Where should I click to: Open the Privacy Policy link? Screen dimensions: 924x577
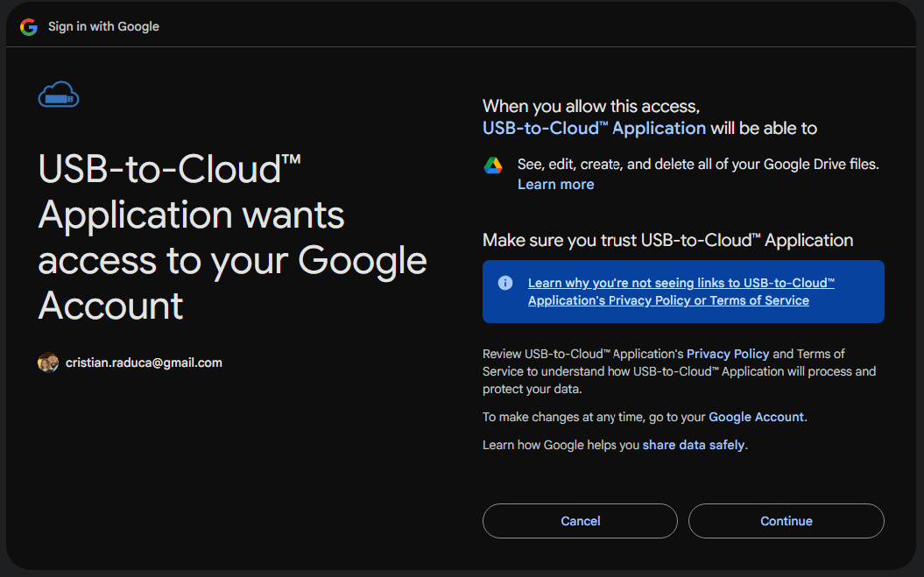pyautogui.click(x=727, y=354)
